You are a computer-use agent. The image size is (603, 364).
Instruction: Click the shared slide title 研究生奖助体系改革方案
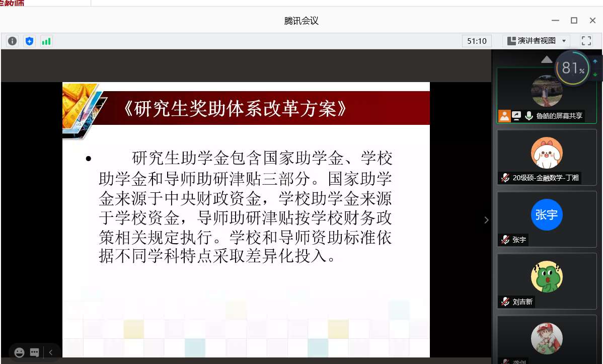click(235, 109)
